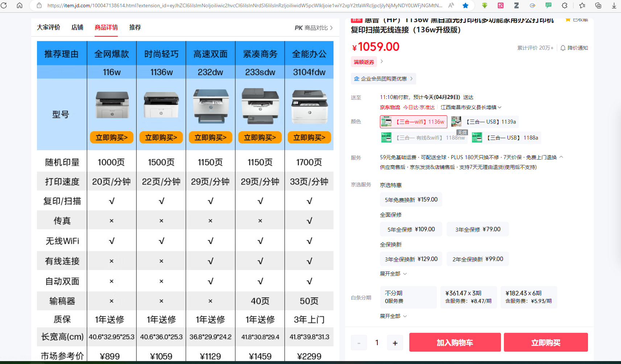Select ¥182.43 x 6期 installment plan
Image resolution: width=621 pixels, height=364 pixels.
tap(529, 297)
